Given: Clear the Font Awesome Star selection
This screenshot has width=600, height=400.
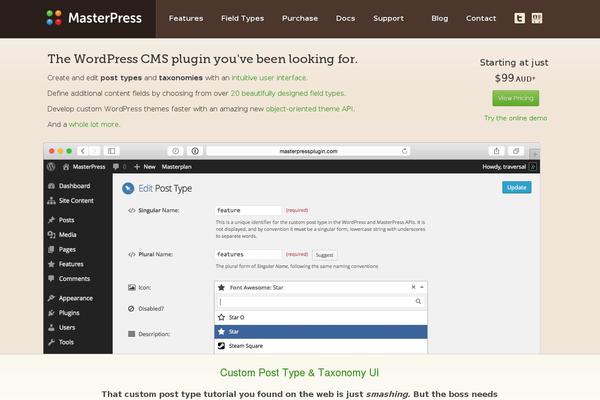Looking at the screenshot, I should [x=413, y=287].
